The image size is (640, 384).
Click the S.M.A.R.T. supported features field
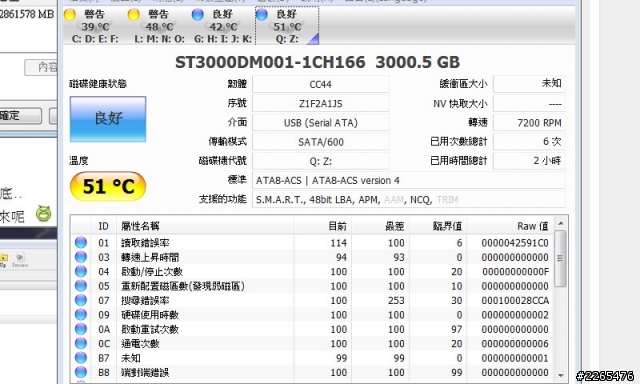(x=409, y=200)
